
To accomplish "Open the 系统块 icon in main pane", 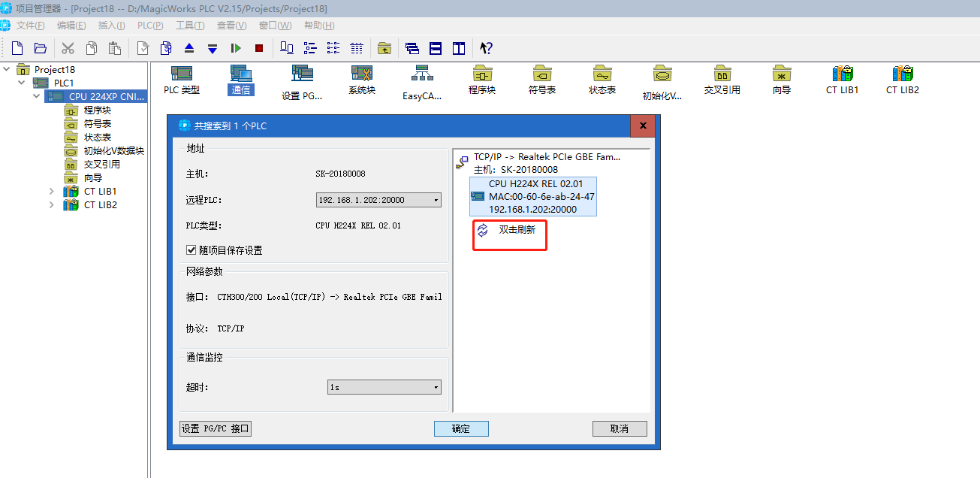I will point(362,80).
